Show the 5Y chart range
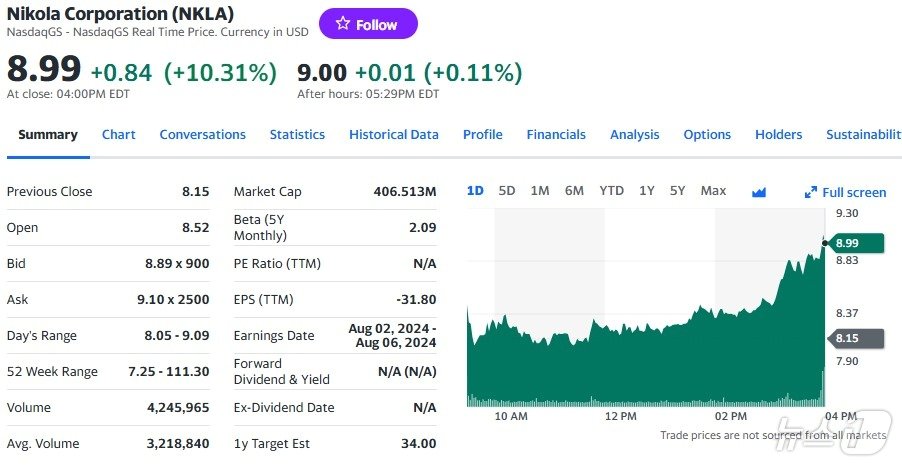Screen dimensions: 902x467 coord(678,191)
